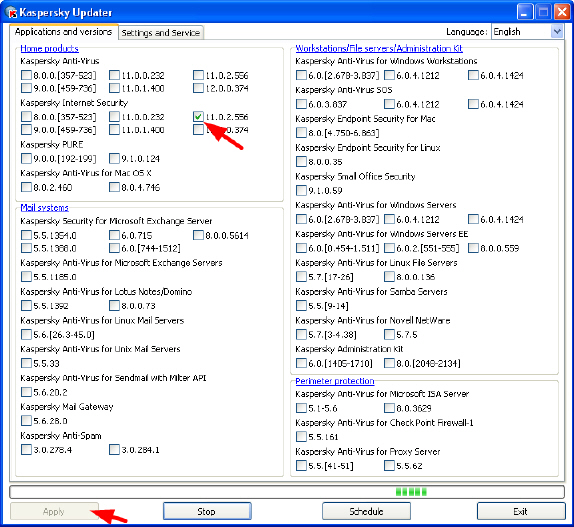Check Sendmail with Milter API 5.6.20.2
Screen dimensions: 574x527
pyautogui.click(x=26, y=392)
